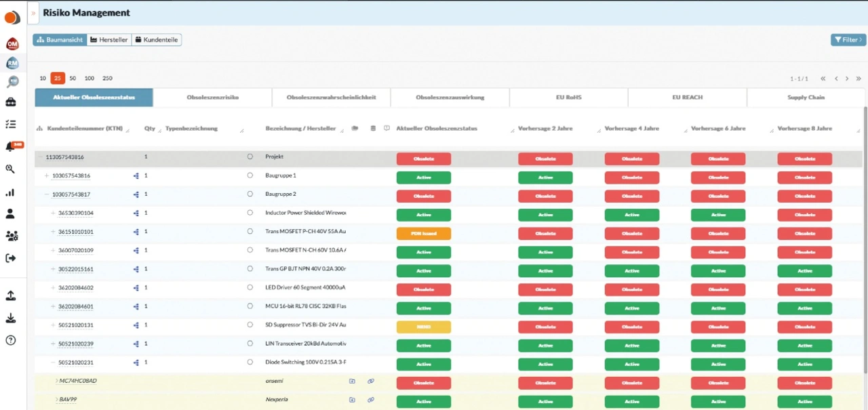Click the link icon in the BAV99 row

371,400
